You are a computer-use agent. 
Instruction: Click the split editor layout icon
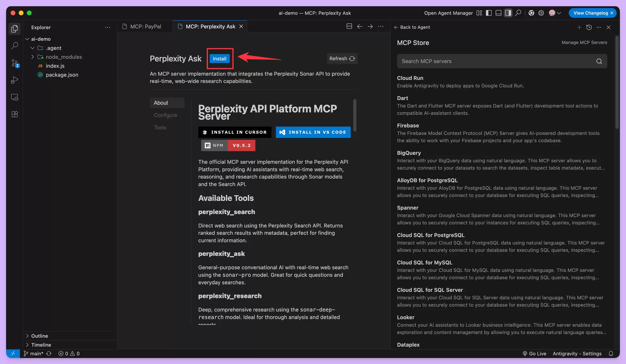click(x=349, y=27)
